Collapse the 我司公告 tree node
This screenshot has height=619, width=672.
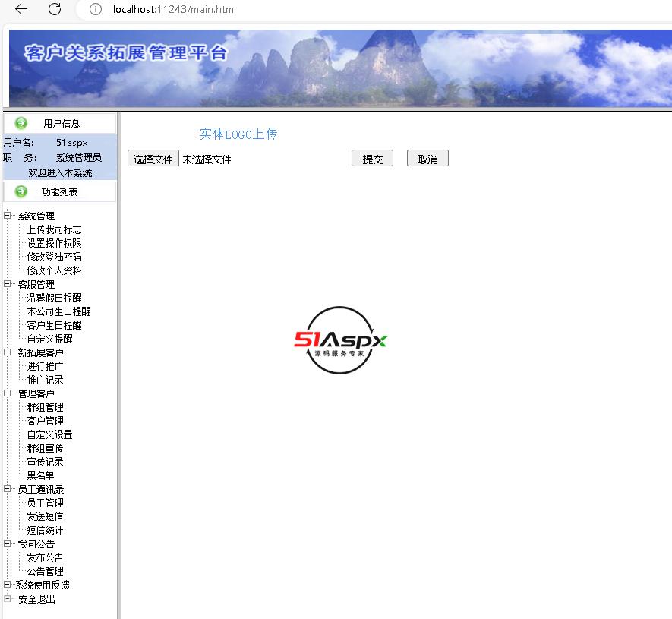click(8, 544)
